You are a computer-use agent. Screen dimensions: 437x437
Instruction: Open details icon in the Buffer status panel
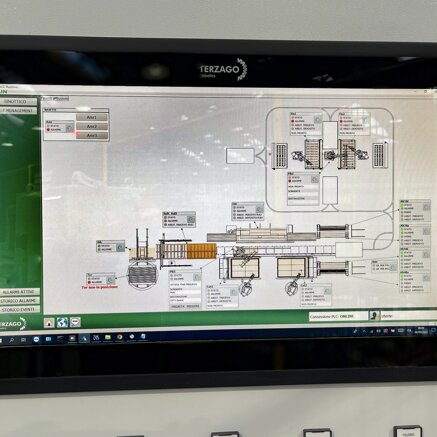[191, 219]
